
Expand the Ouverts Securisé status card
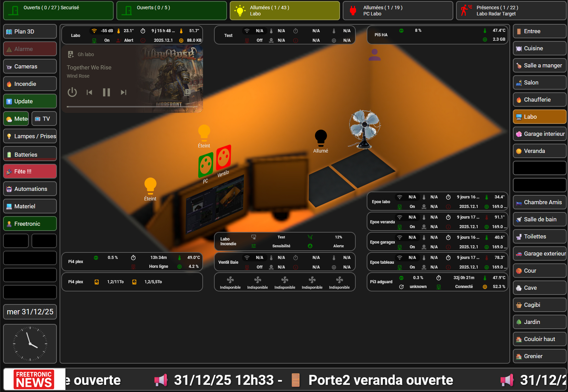coord(58,11)
